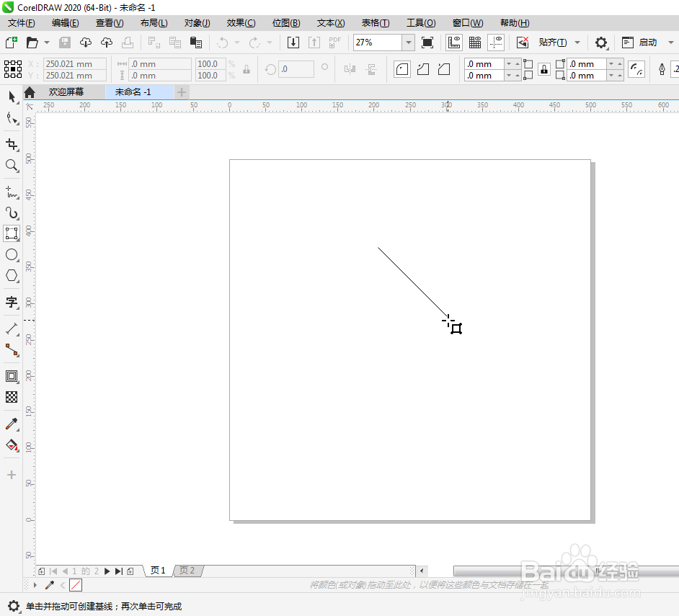Select chamfered corner type
The height and width of the screenshot is (616, 679).
[x=444, y=69]
